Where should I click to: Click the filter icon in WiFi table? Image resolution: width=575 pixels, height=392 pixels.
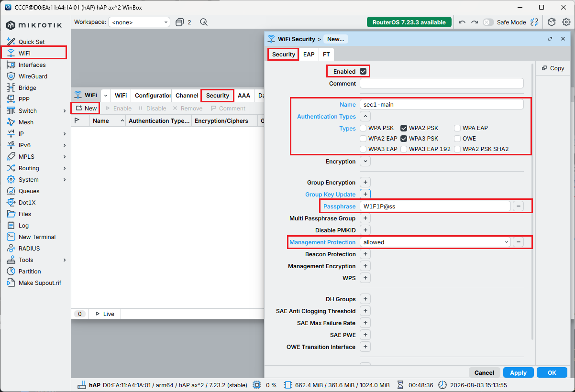coord(76,121)
